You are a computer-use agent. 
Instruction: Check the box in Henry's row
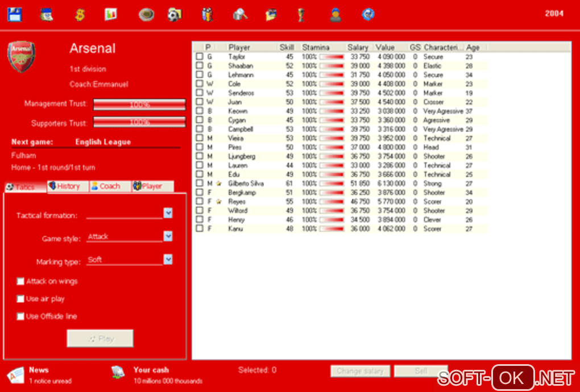[x=200, y=219]
